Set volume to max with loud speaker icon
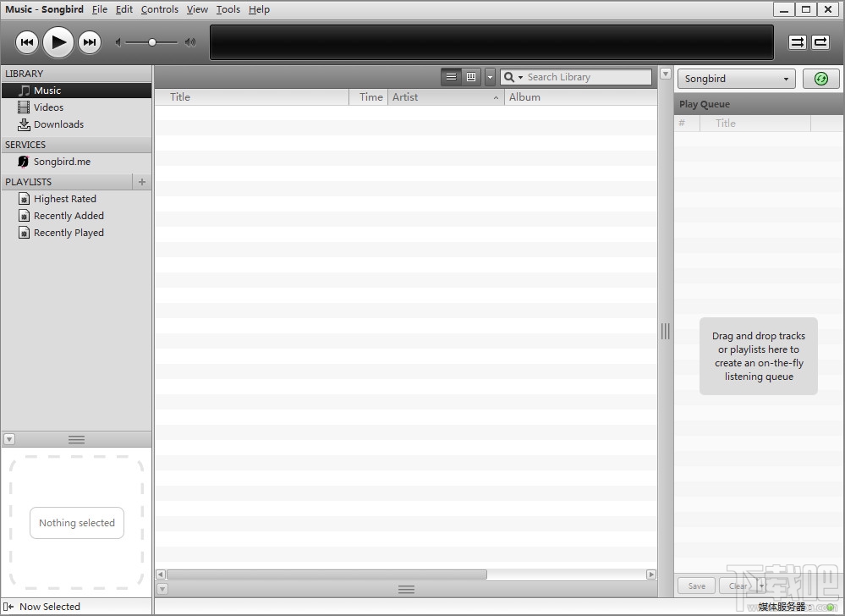The width and height of the screenshot is (845, 616). click(190, 42)
